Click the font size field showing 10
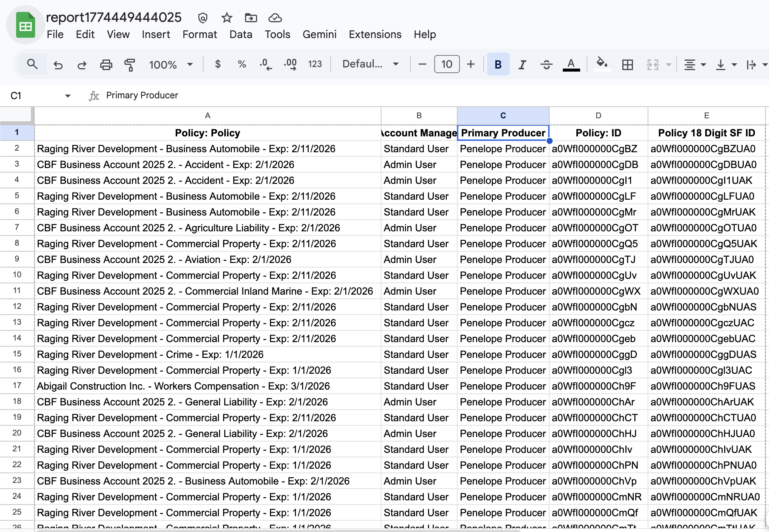This screenshot has width=769, height=532. click(447, 64)
